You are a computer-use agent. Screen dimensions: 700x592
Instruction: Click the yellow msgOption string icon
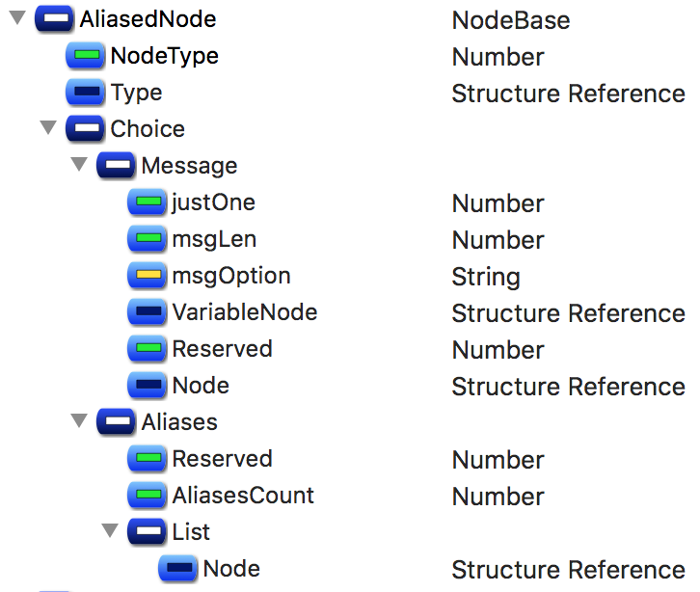pyautogui.click(x=147, y=277)
